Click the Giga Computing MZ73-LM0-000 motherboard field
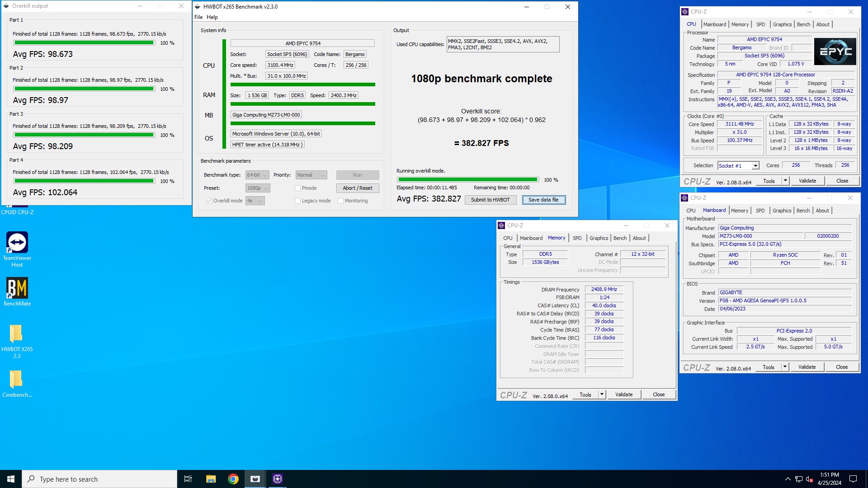 click(266, 115)
